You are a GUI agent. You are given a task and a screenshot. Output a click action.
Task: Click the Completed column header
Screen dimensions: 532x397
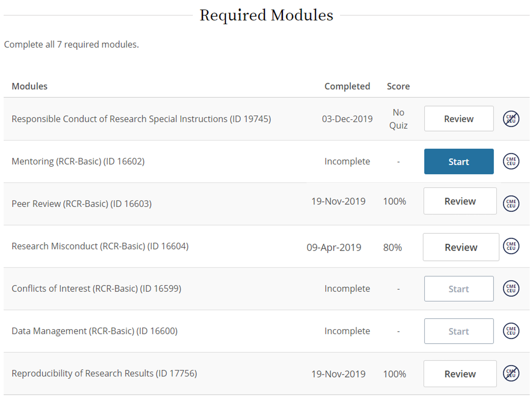click(347, 86)
